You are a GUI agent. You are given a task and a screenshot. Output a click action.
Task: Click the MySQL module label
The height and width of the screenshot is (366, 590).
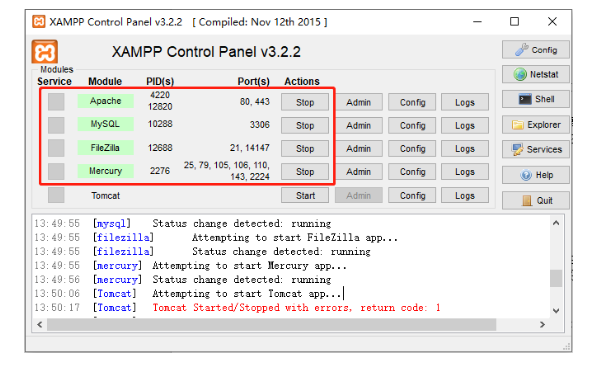105,124
